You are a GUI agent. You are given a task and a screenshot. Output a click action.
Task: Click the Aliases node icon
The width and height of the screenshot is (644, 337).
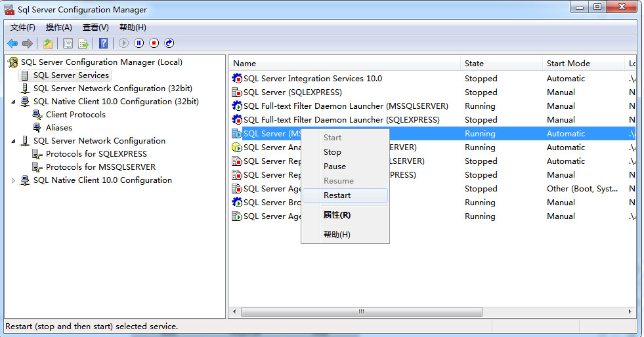pyautogui.click(x=37, y=128)
